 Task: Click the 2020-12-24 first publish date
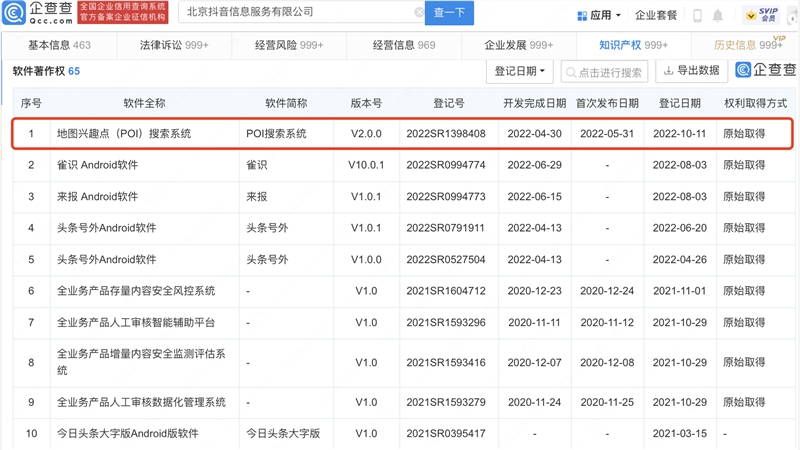[607, 291]
